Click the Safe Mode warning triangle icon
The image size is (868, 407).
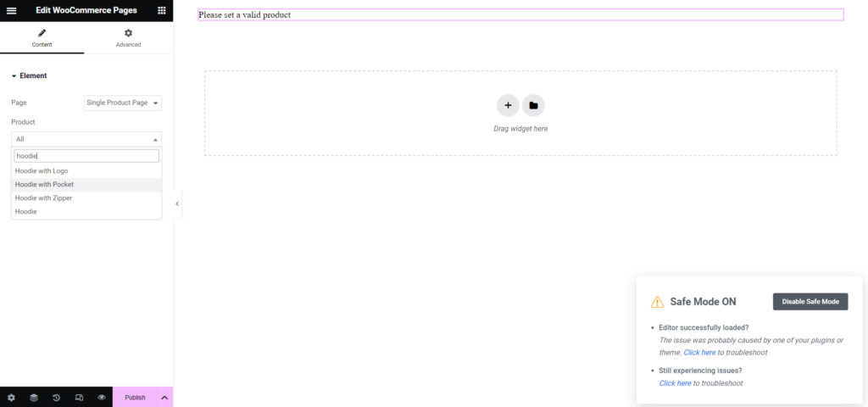(657, 302)
